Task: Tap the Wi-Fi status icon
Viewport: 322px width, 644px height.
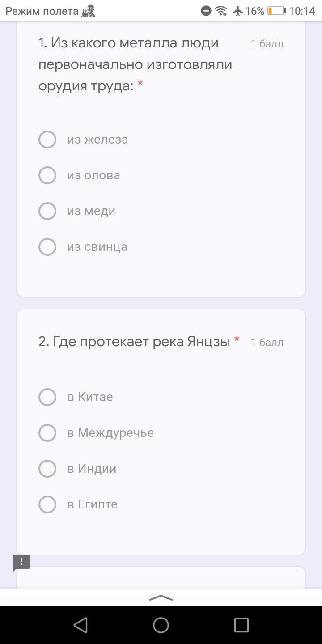Action: [x=221, y=11]
